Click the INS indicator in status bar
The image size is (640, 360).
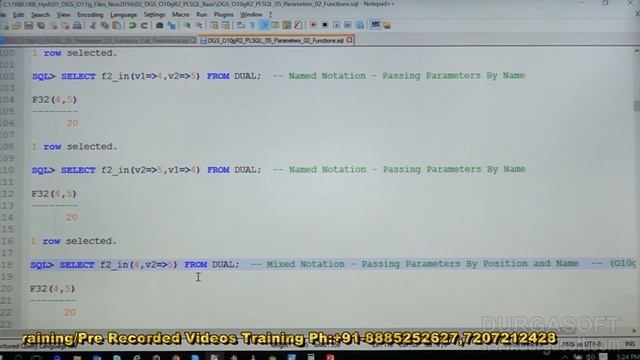coord(629,344)
